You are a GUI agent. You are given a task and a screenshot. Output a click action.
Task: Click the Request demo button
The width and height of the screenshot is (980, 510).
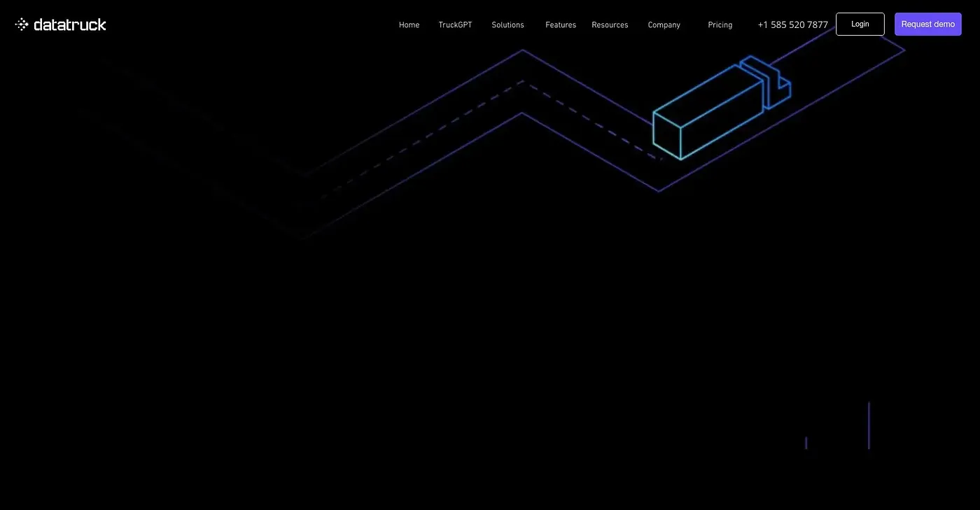(x=928, y=24)
